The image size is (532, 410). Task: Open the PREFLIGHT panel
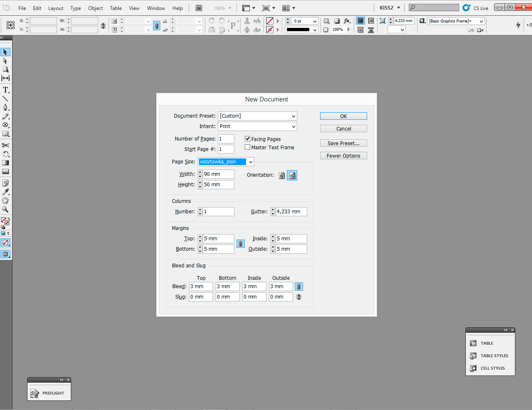49,393
